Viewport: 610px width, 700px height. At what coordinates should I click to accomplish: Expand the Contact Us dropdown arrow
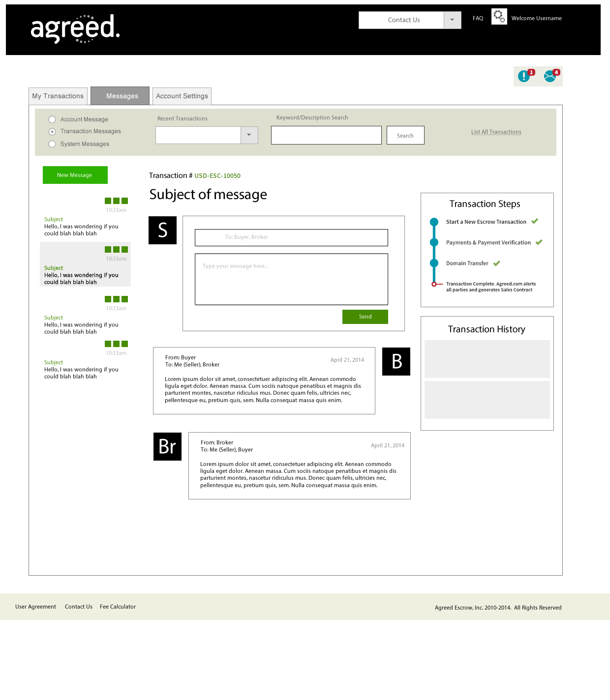click(x=452, y=20)
